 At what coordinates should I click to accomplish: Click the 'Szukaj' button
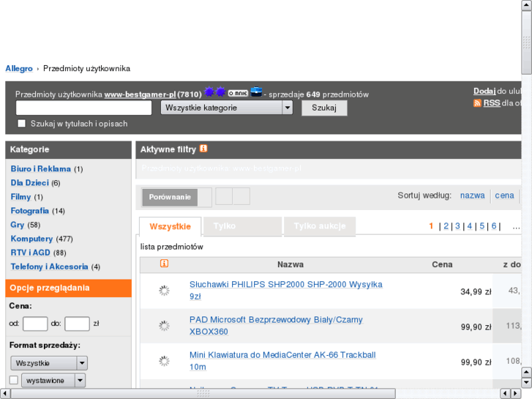point(324,108)
